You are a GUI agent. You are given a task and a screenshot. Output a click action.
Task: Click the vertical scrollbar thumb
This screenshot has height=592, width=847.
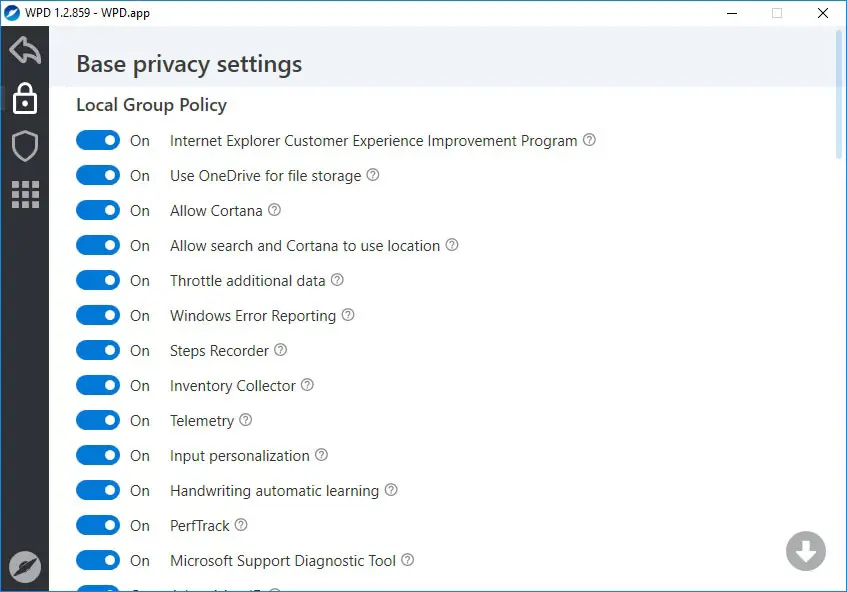pyautogui.click(x=838, y=92)
